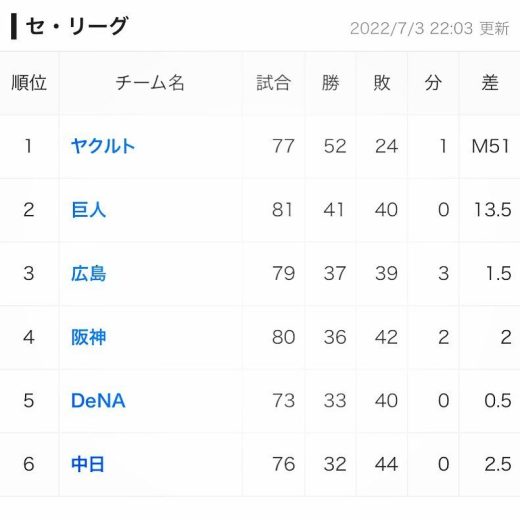Click the 順位 column header
This screenshot has width=520, height=520.
pyautogui.click(x=29, y=83)
